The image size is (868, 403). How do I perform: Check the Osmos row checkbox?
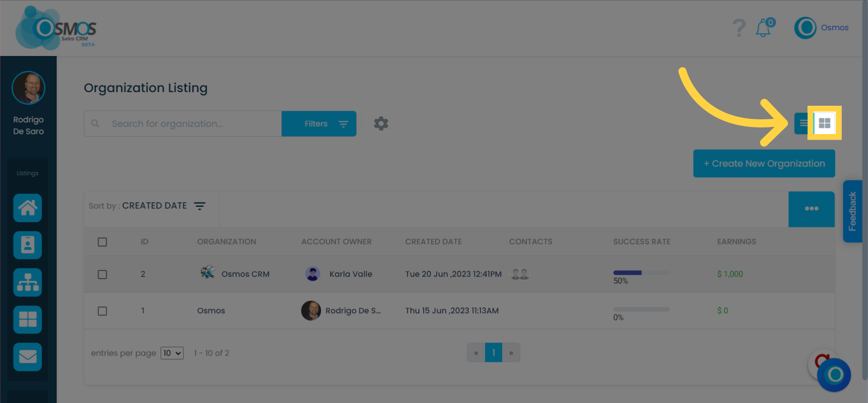point(103,311)
